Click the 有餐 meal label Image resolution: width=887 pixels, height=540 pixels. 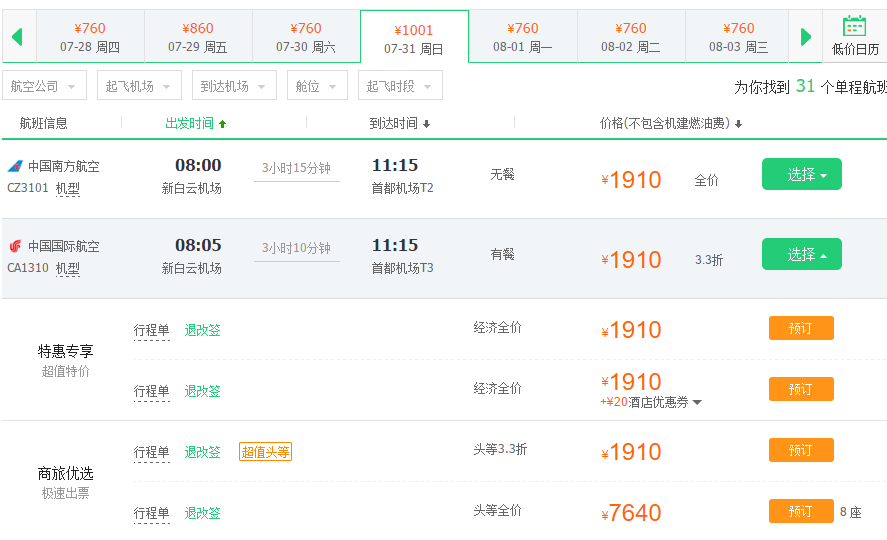(x=502, y=254)
